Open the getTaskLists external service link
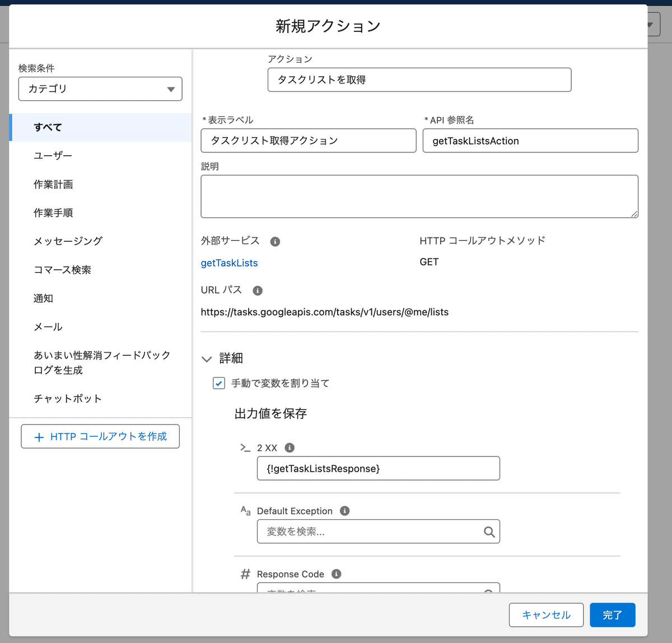The width and height of the screenshot is (672, 643). 230,263
